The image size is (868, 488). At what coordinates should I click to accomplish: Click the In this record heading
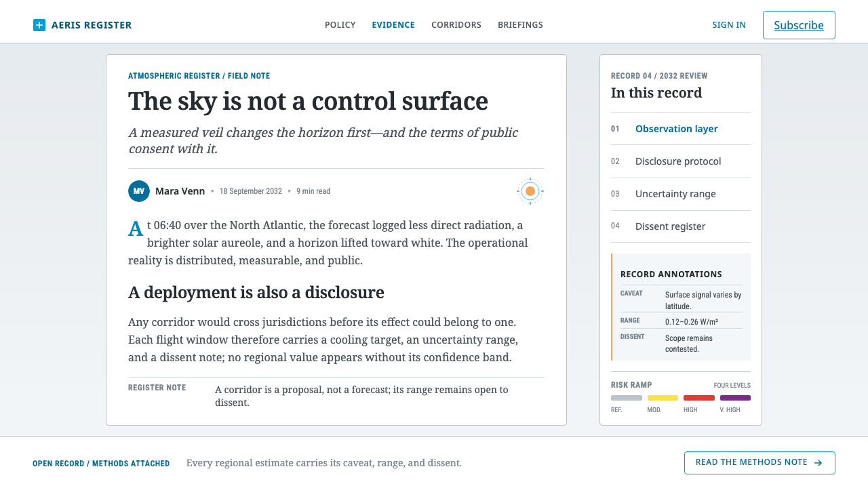click(x=656, y=93)
